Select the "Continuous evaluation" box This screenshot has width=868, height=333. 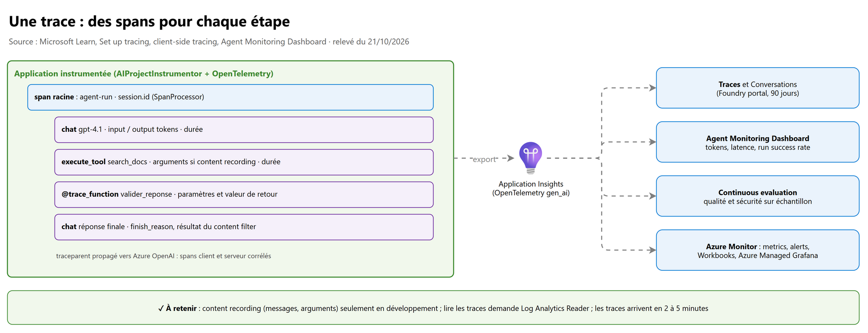758,196
